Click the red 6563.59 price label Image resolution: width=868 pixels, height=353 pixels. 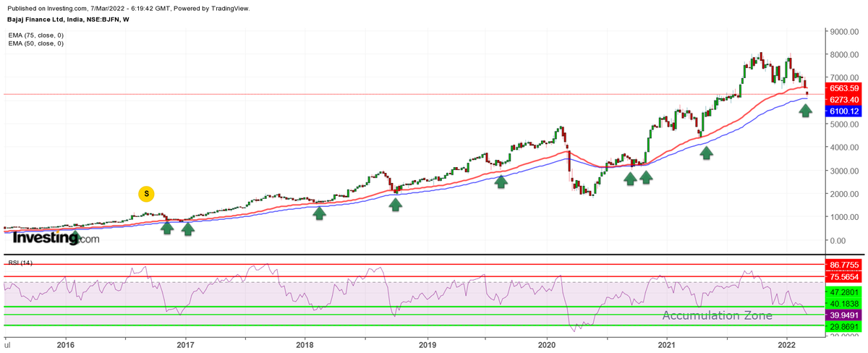pyautogui.click(x=843, y=88)
